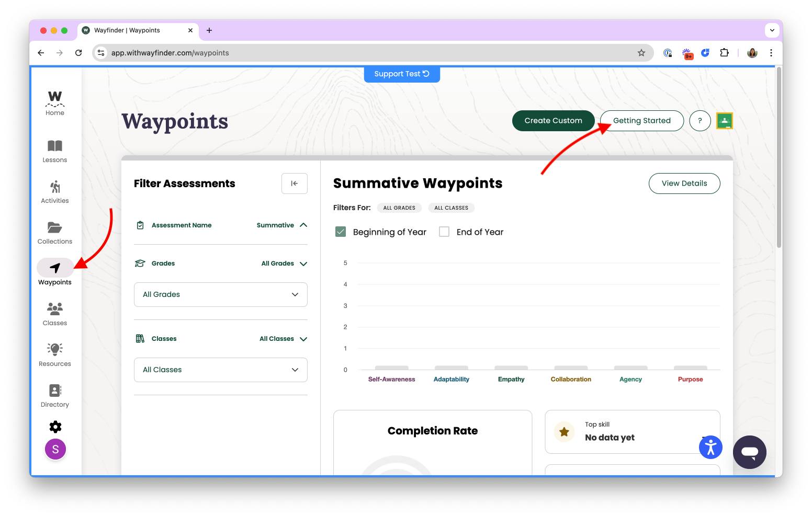The image size is (812, 516).
Task: Click the Create Custom button
Action: [x=553, y=120]
